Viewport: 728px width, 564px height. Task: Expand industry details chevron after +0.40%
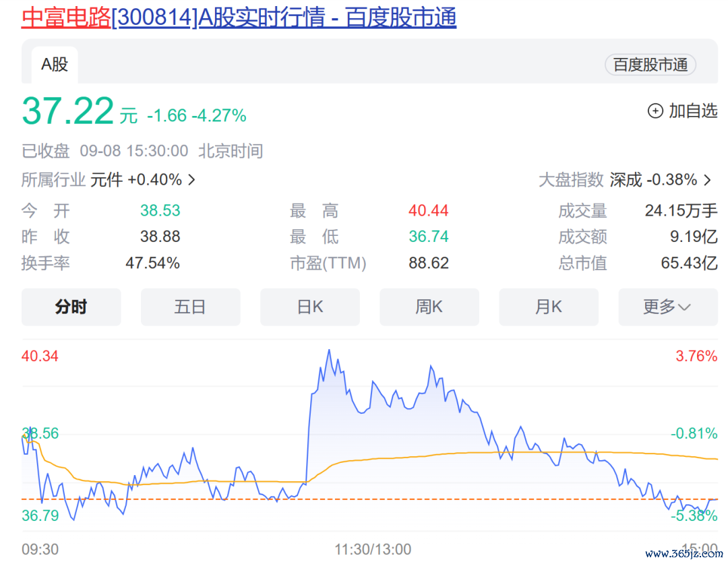click(x=191, y=180)
